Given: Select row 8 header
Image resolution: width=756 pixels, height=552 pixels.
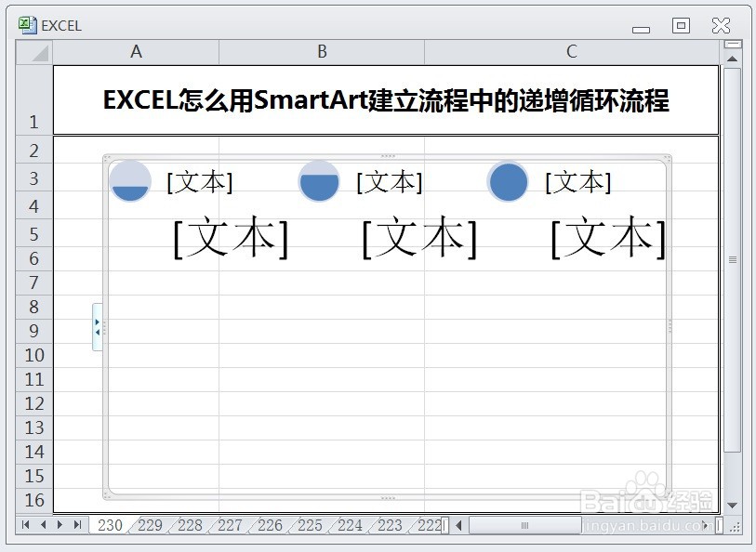Looking at the screenshot, I should tap(34, 307).
